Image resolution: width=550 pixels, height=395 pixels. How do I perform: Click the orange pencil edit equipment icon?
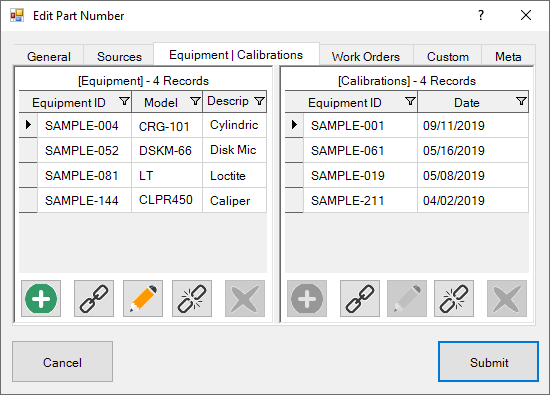[143, 299]
